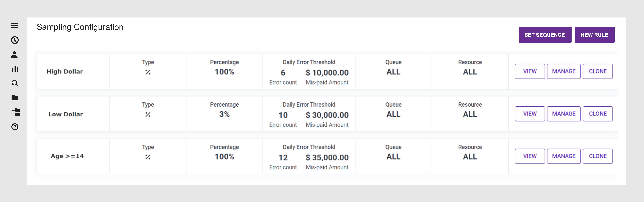Screen dimensions: 644x202
Task: Clone the Low Dollar rule
Action: [x=598, y=114]
